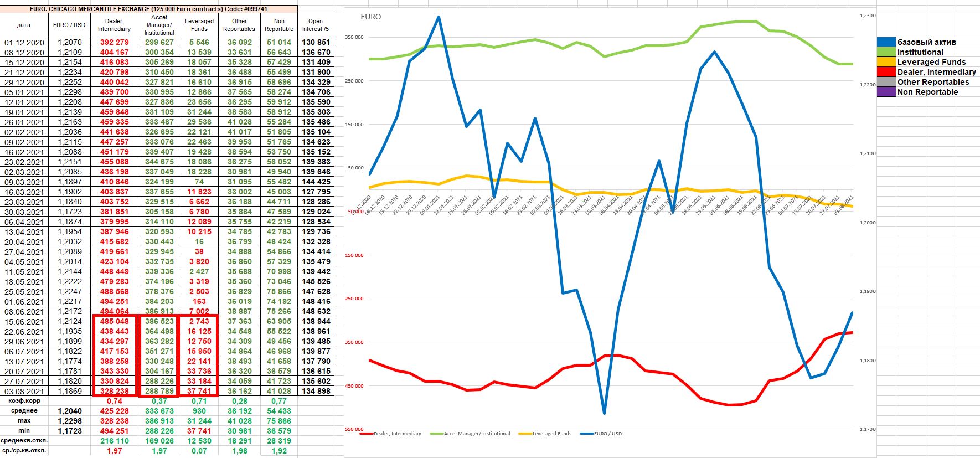Select the EURO chart title
Screen dimensions: 980x458
point(370,17)
